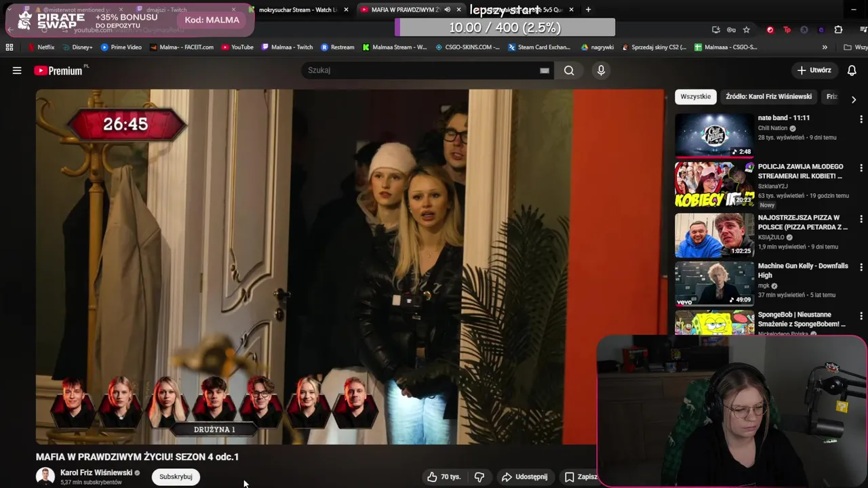Open NAJOSTRZEJSZA PIZZA W POLSCE thumbnail
Viewport: 868px width, 488px height.
[714, 235]
